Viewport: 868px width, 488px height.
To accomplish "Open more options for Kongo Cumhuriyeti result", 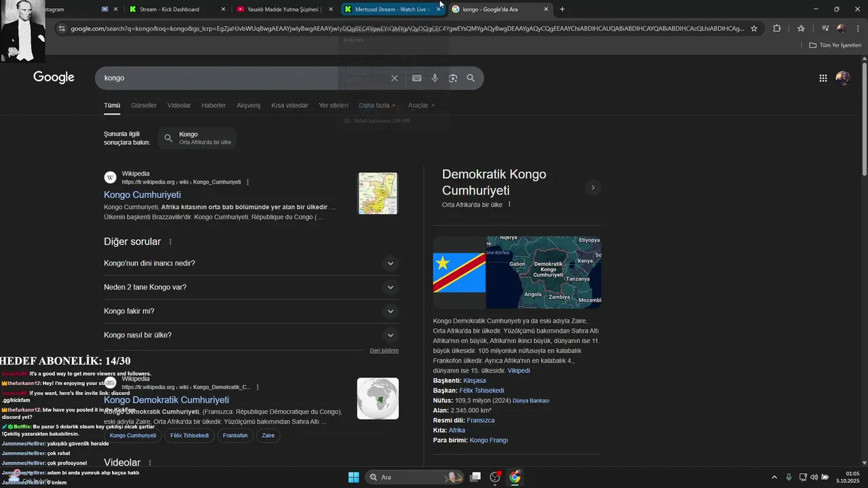I will pos(248,182).
